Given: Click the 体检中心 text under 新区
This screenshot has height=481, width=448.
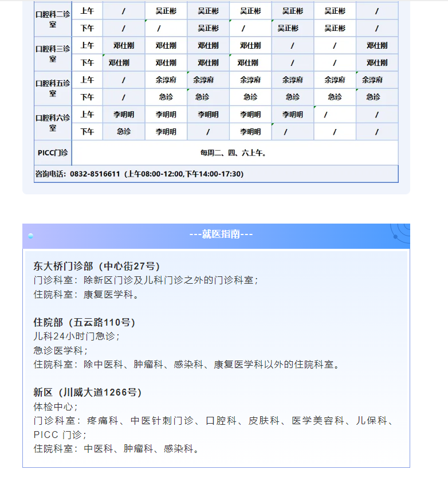Looking at the screenshot, I should (x=55, y=406).
